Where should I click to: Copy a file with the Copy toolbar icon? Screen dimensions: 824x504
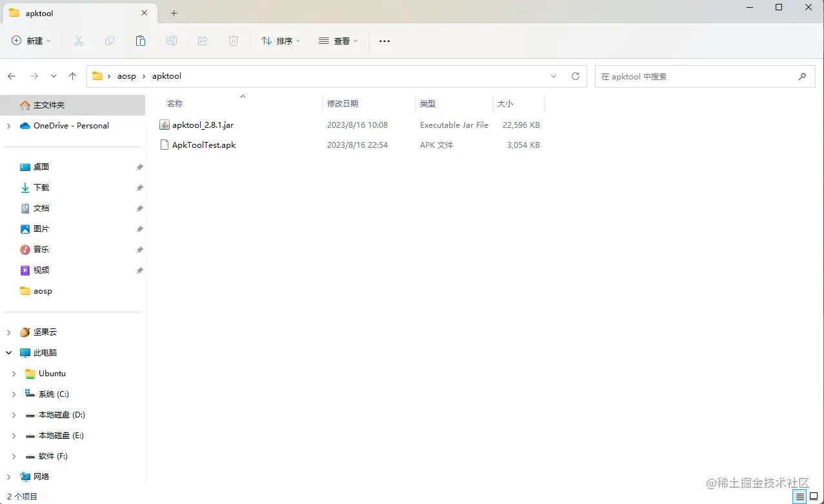[x=110, y=41]
